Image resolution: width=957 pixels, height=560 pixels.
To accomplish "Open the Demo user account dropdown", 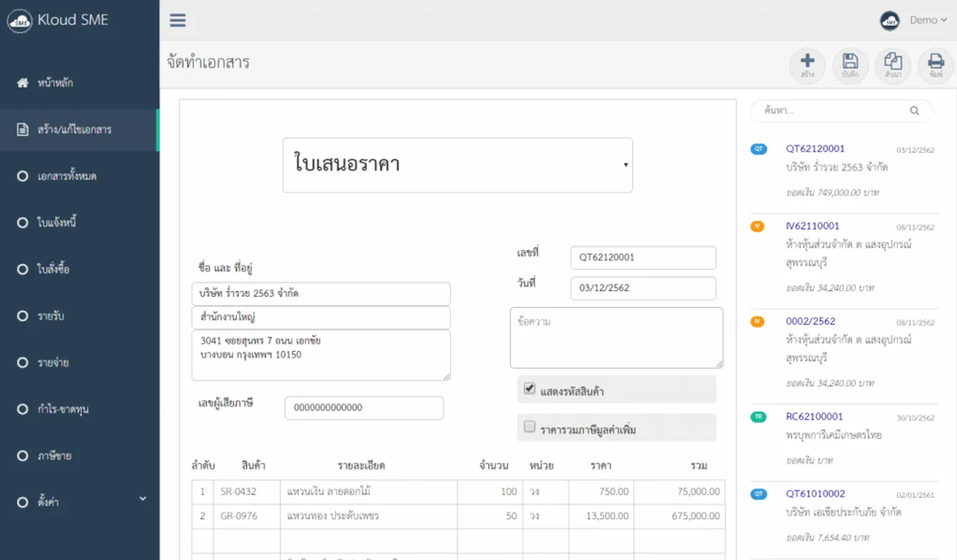I will click(928, 20).
